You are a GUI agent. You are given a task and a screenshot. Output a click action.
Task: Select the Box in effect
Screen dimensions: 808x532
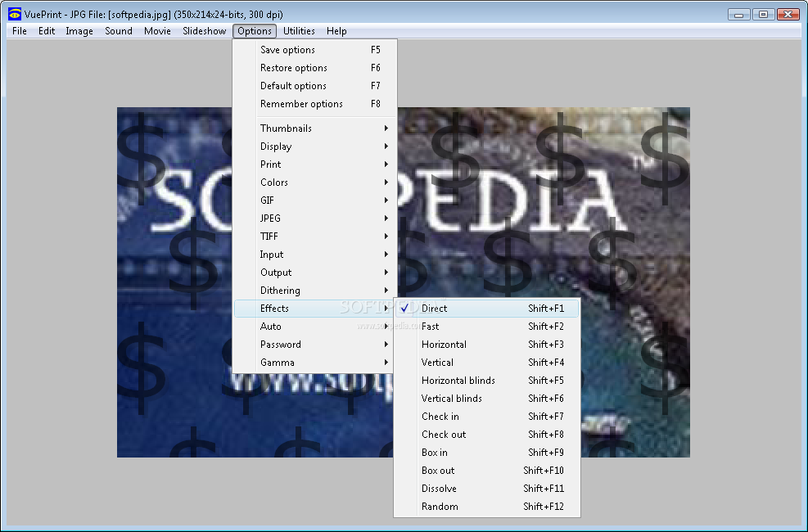click(487, 453)
